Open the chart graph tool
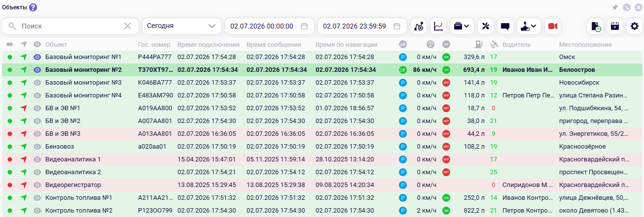Screen dimensions: 644x217 438,26
